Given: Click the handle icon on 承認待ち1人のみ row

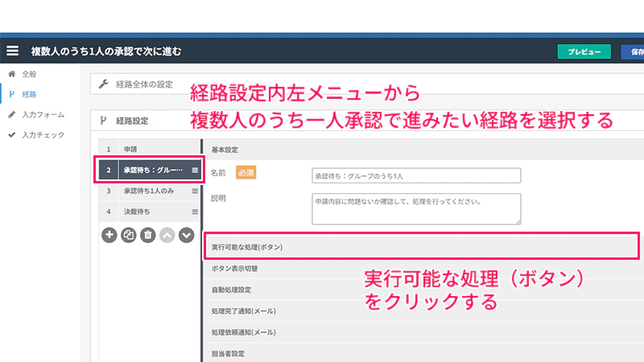Looking at the screenshot, I should pos(195,191).
